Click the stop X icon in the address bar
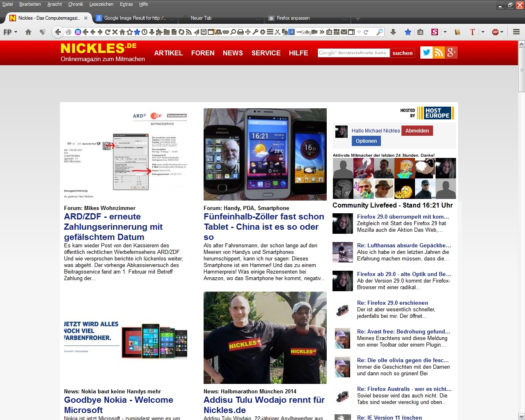The height and width of the screenshot is (420, 525). click(x=115, y=32)
